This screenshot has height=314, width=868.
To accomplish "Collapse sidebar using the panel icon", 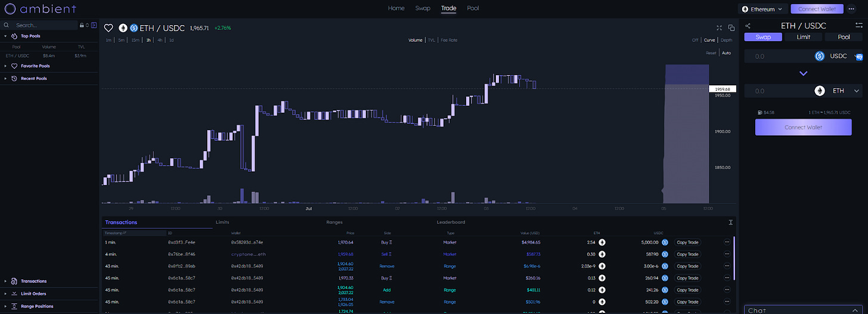I will tap(94, 26).
